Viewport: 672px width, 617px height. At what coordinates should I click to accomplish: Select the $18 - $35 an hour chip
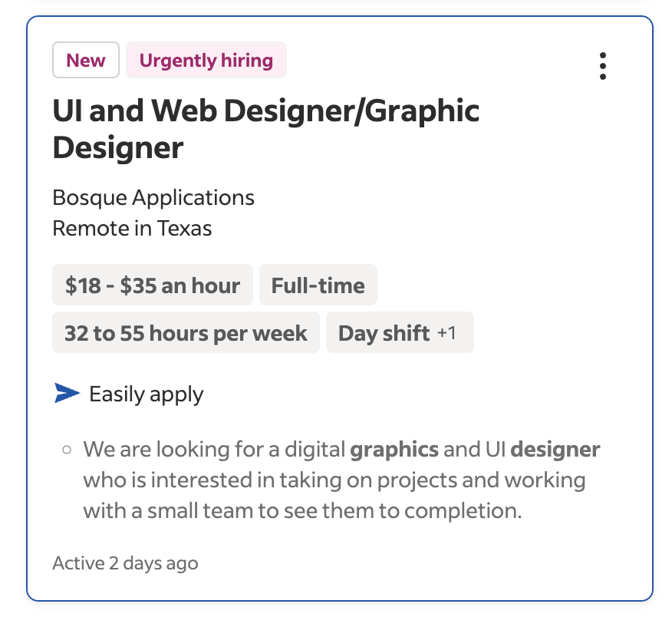click(x=153, y=285)
